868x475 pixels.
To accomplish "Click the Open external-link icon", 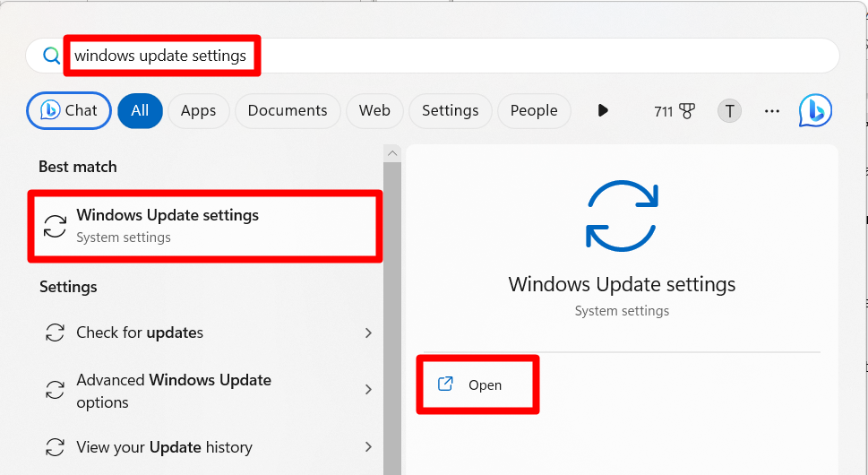I will [x=445, y=384].
